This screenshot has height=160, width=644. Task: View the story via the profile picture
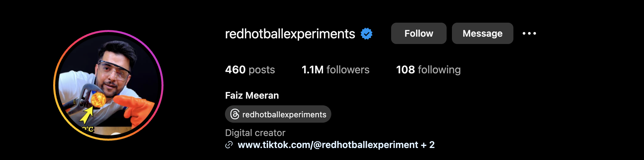pyautogui.click(x=108, y=85)
